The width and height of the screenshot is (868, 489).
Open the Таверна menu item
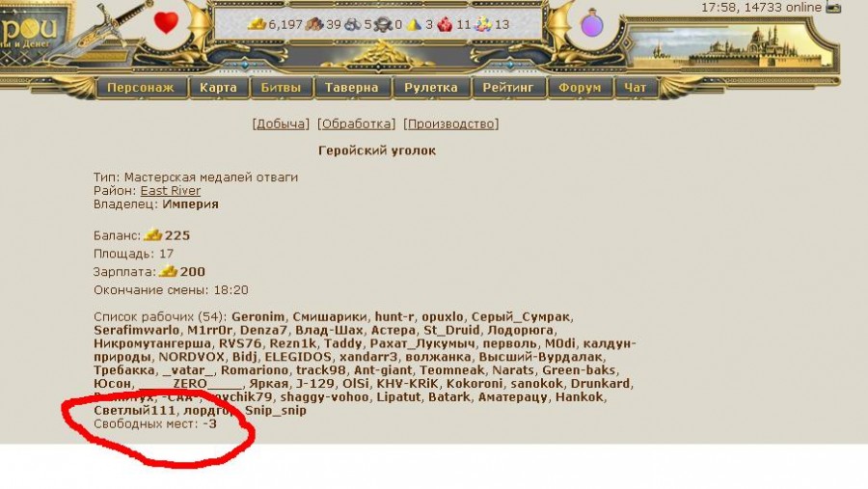[351, 88]
